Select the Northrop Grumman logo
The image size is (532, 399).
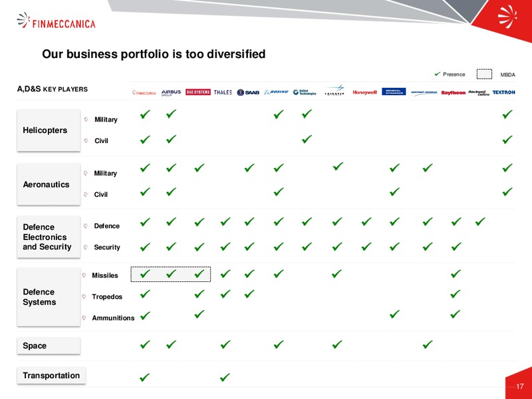(x=424, y=92)
